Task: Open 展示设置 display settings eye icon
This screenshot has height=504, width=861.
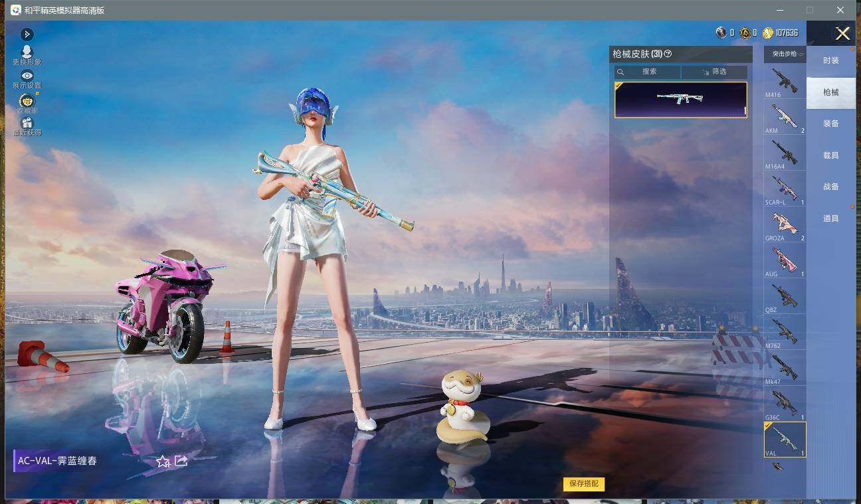Action: click(27, 79)
